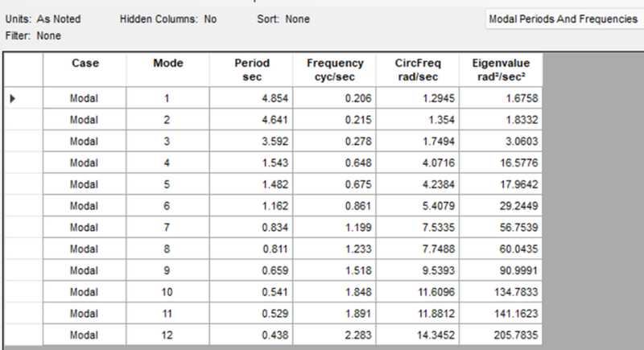Select the period cell showing 1.162

tap(251, 206)
